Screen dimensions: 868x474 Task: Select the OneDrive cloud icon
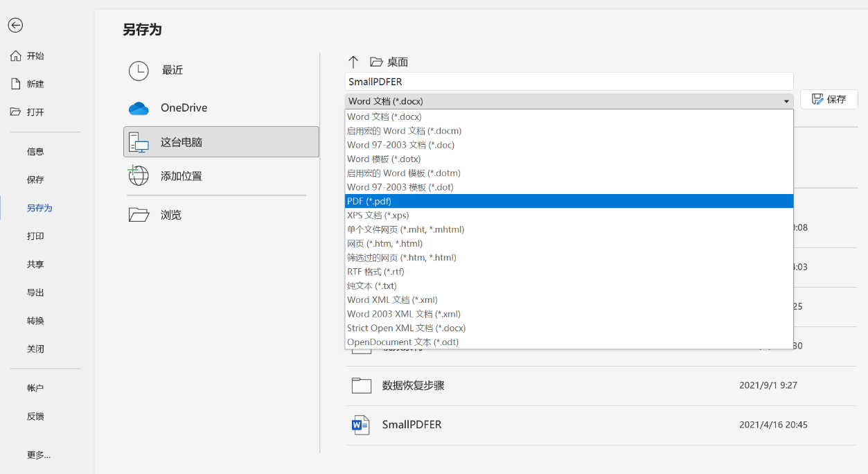click(139, 108)
